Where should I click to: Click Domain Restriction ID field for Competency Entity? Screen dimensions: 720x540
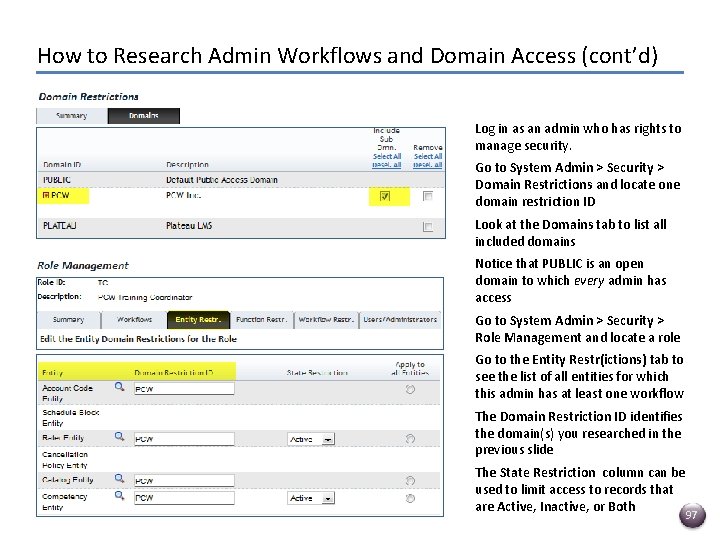pos(184,498)
